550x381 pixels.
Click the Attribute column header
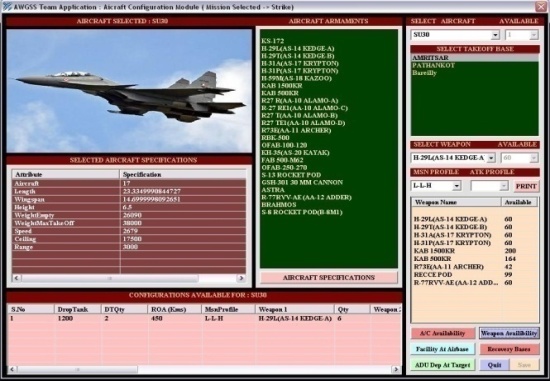(x=66, y=174)
